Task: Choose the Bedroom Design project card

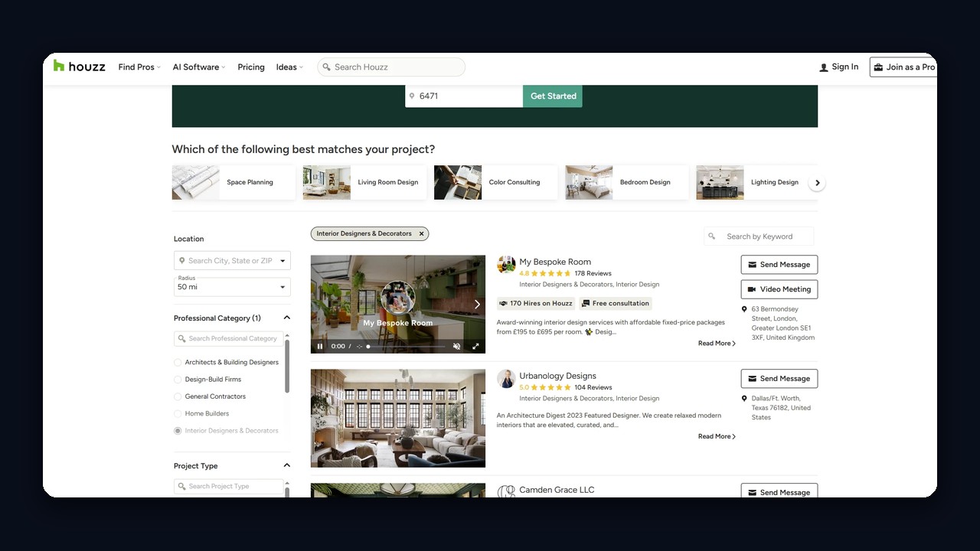Action: tap(626, 182)
